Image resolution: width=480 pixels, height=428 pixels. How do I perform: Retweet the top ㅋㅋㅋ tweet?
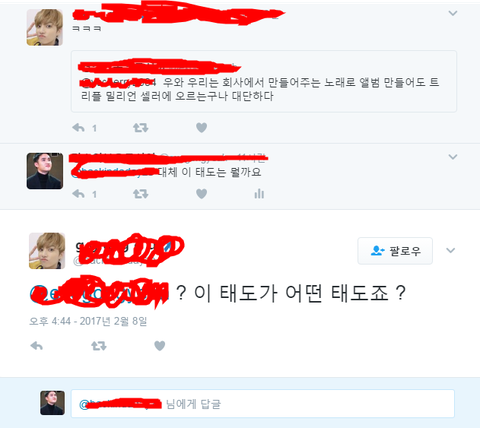point(140,128)
